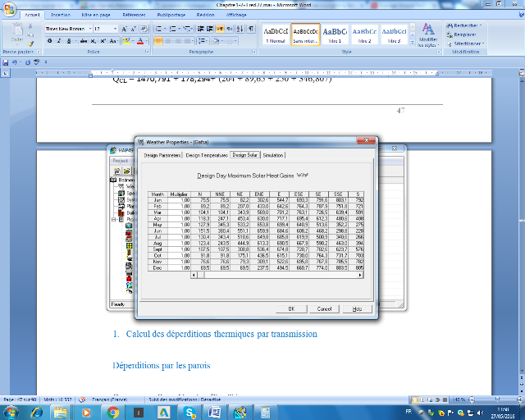Click the Windows Start button
This screenshot has width=525, height=420.
(11, 412)
